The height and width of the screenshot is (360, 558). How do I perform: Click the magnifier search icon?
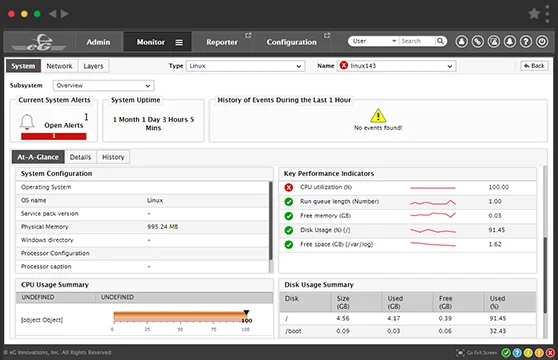440,41
